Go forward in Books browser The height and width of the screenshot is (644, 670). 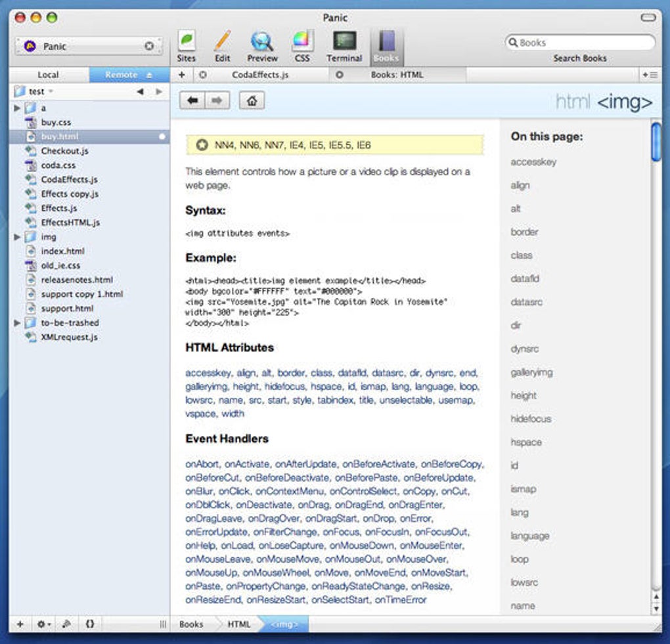[217, 100]
